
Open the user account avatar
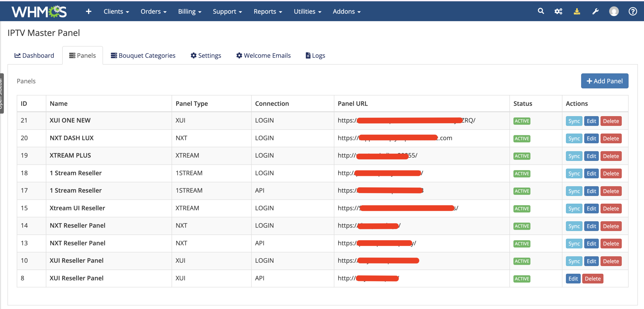[x=614, y=11]
